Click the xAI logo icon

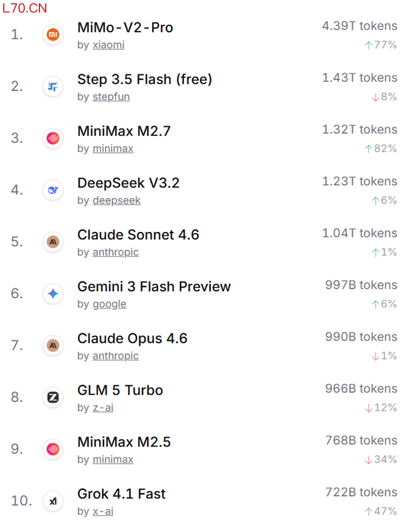click(52, 501)
